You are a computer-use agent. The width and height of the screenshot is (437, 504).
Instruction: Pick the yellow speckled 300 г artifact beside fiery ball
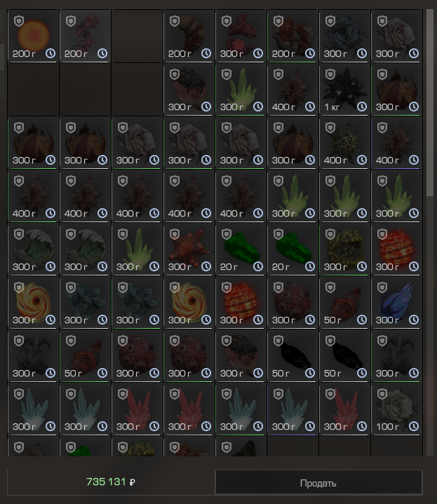pyautogui.click(x=344, y=249)
